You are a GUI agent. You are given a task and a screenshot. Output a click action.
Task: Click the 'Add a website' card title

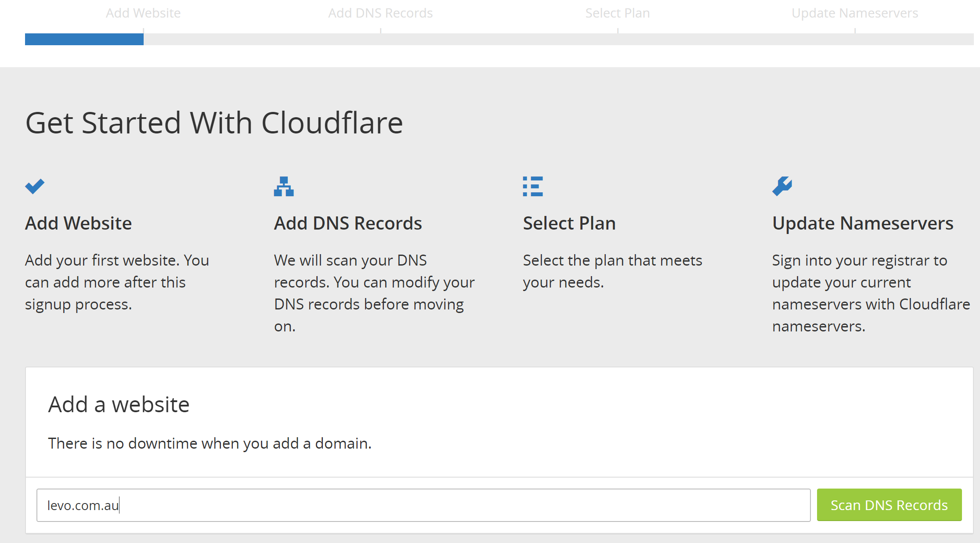pyautogui.click(x=119, y=404)
